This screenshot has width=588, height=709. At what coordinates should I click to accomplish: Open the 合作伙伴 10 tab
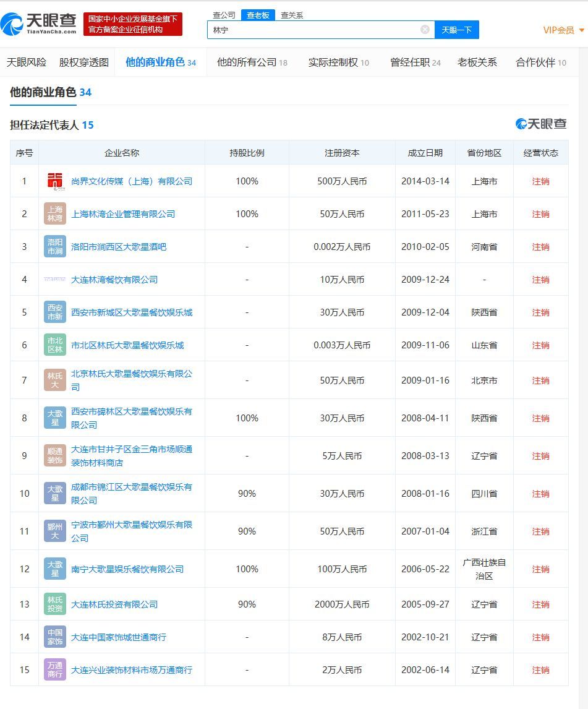(541, 62)
